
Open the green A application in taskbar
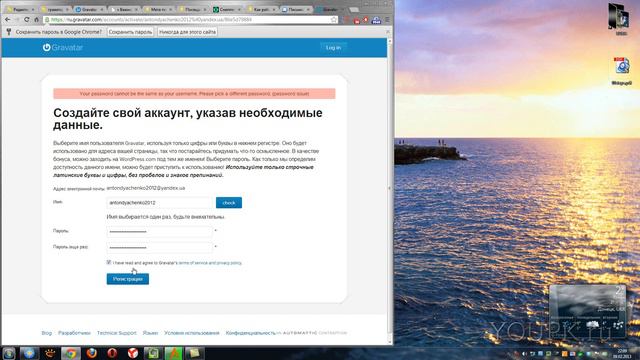(173, 353)
